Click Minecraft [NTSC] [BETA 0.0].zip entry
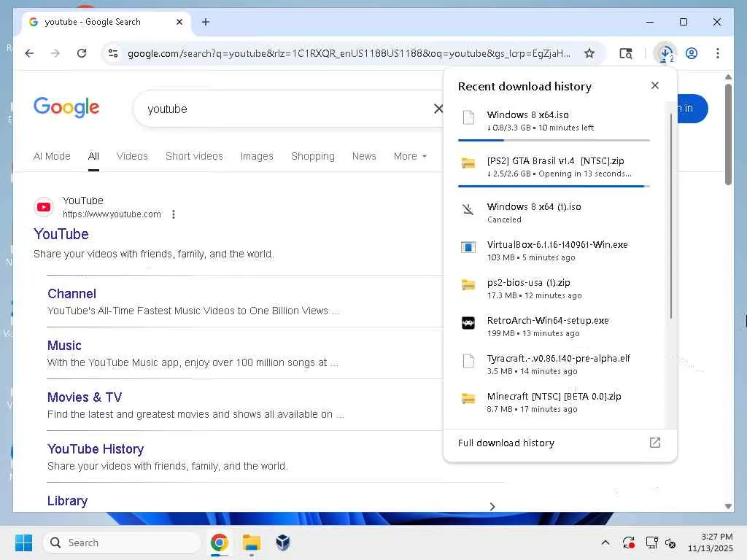The width and height of the screenshot is (747, 560). 554,402
